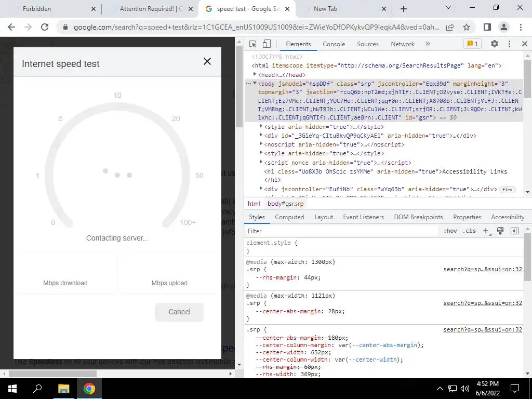Viewport: 532px width, 399px height.
Task: Show more DevTools tabs chevron
Action: click(428, 44)
